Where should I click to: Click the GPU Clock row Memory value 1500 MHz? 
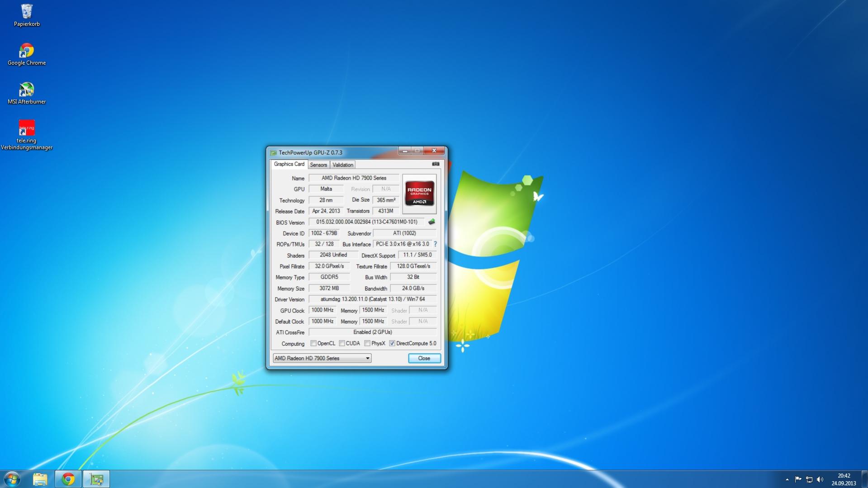click(x=373, y=310)
